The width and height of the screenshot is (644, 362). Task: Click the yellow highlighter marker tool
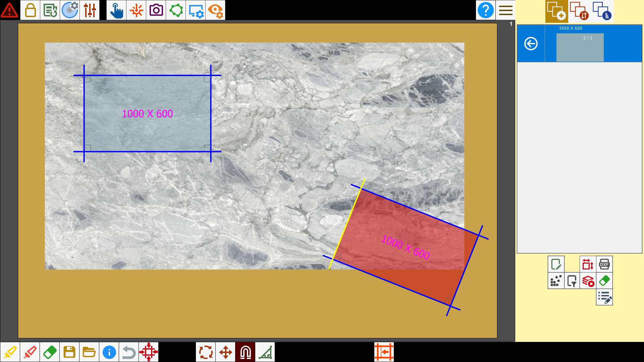click(10, 352)
